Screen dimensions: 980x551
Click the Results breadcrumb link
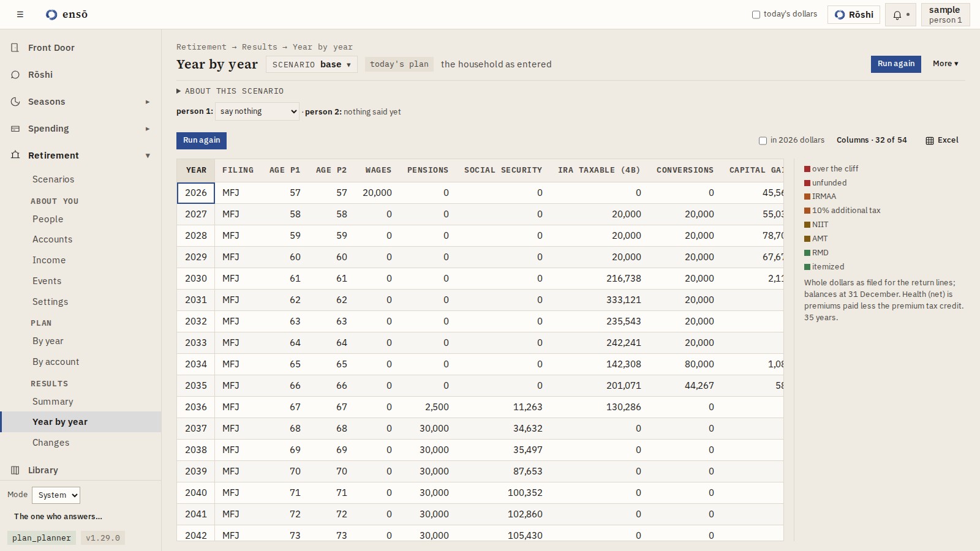[260, 47]
